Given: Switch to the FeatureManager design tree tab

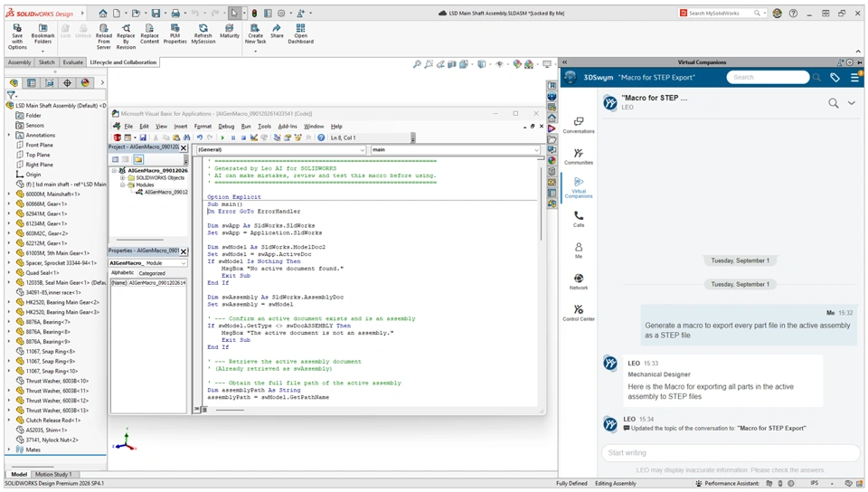Looking at the screenshot, I should click(x=14, y=83).
